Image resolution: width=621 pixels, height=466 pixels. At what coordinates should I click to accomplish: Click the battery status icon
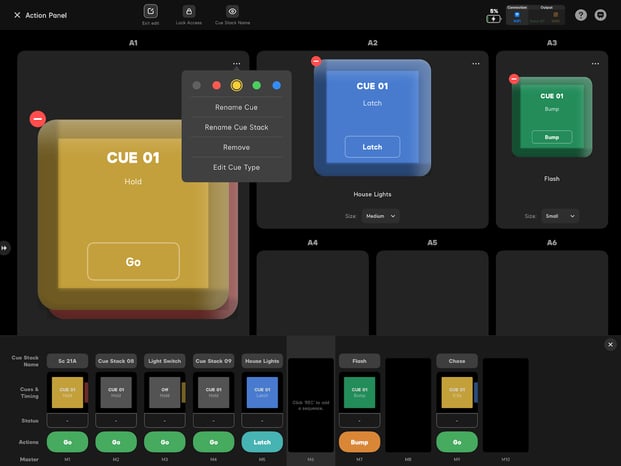point(493,19)
